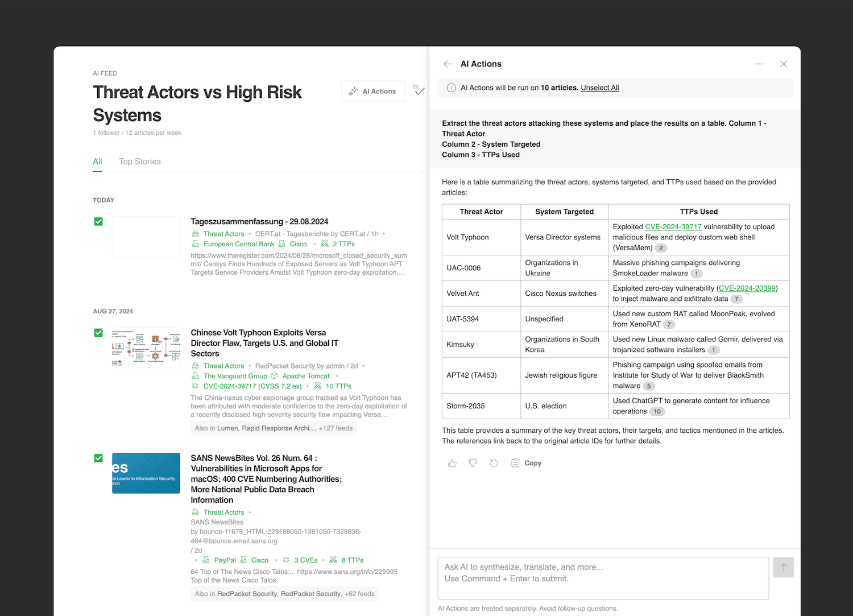Select the Kimsuky table cell
This screenshot has height=616, width=853.
pyautogui.click(x=481, y=345)
